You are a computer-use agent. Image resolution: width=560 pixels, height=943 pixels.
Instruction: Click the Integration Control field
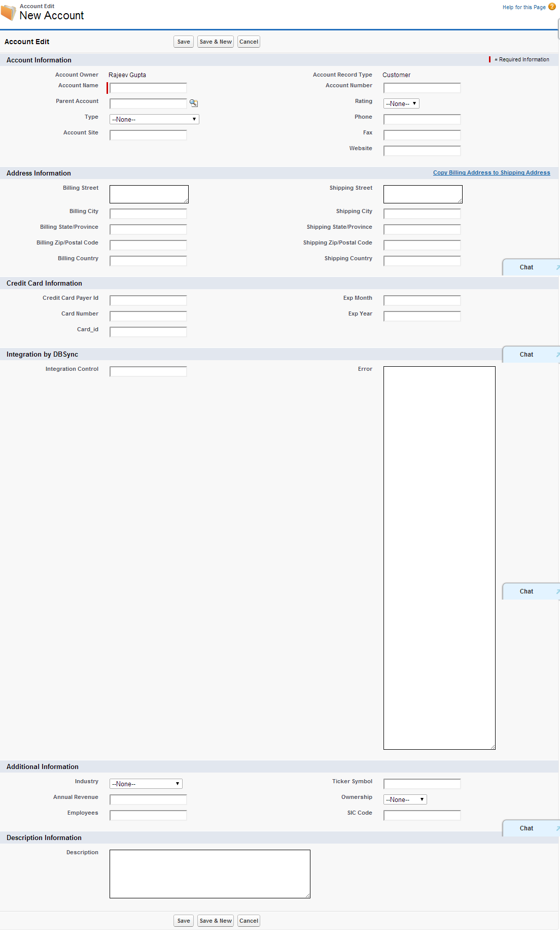pos(148,371)
